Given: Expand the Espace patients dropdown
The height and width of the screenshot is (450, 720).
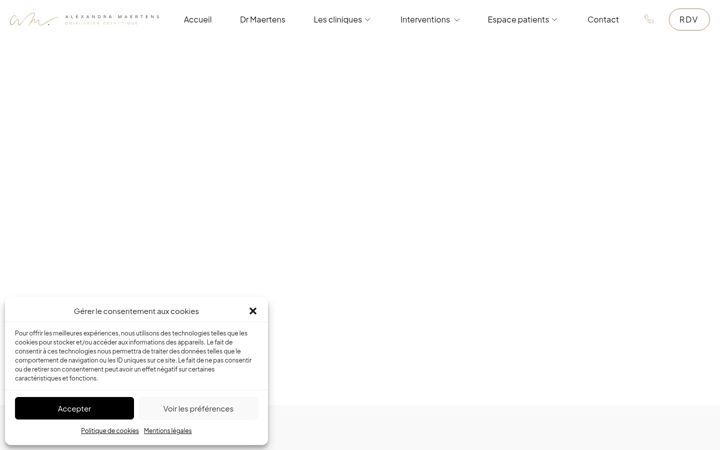Looking at the screenshot, I should click(x=522, y=19).
